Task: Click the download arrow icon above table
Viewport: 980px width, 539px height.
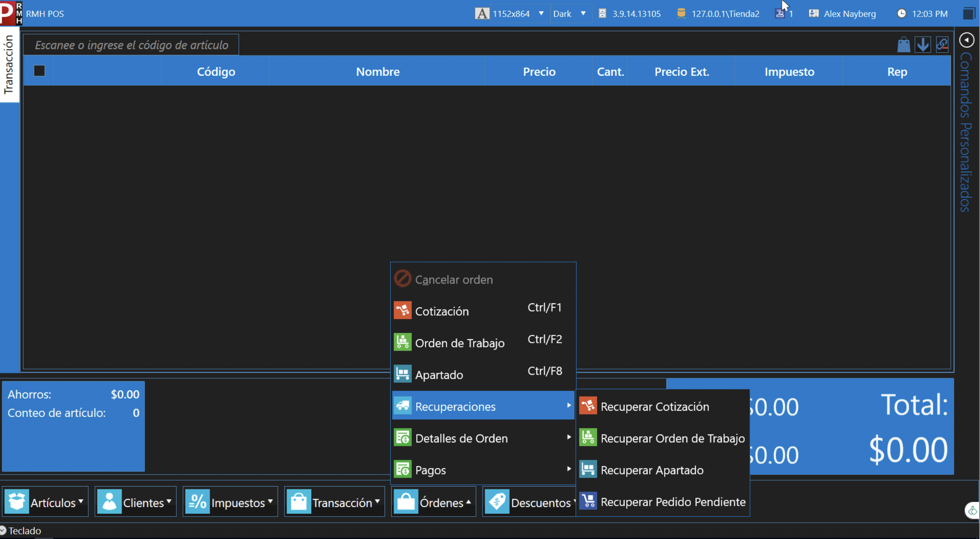Action: (923, 45)
